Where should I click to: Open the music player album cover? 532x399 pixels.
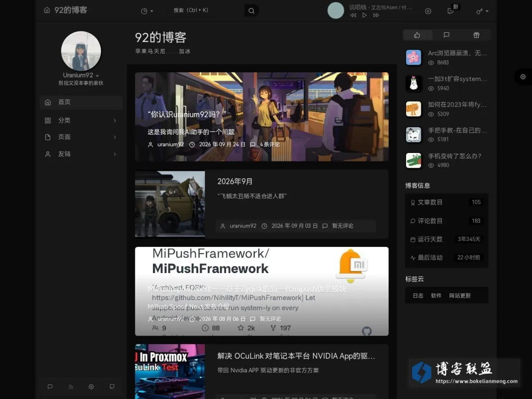tap(336, 11)
